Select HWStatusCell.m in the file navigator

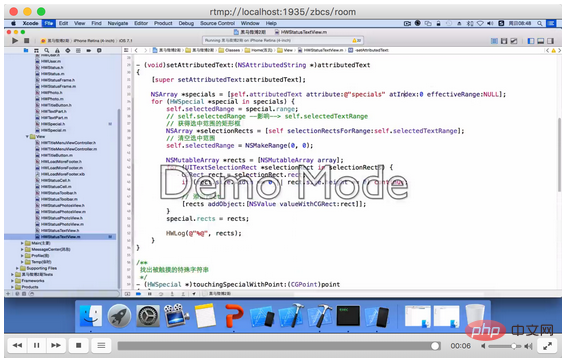tap(56, 187)
